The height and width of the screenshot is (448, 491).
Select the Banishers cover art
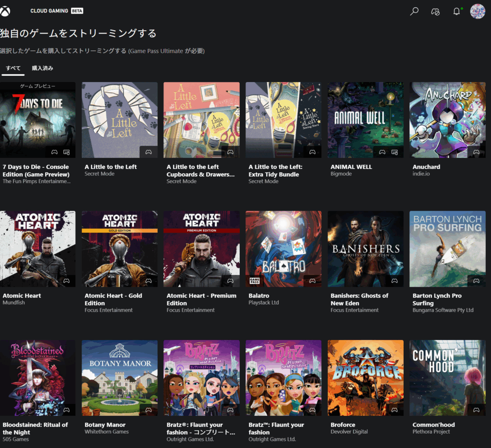[x=365, y=249]
